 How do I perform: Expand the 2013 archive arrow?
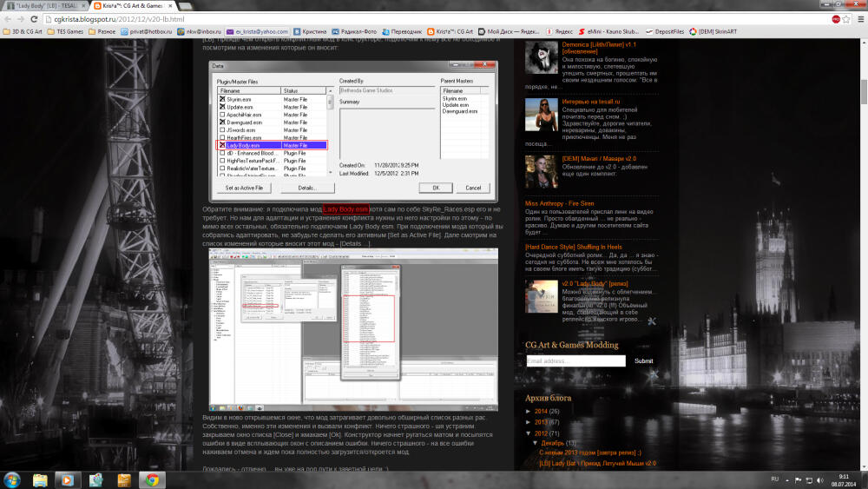[x=529, y=422]
